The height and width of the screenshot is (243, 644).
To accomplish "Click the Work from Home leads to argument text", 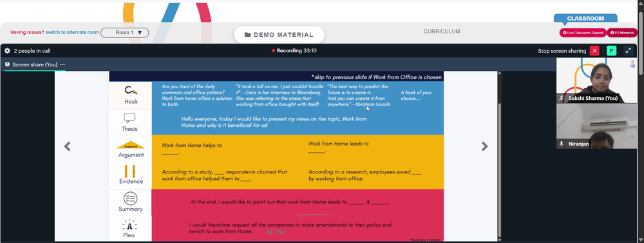I will 339,147.
